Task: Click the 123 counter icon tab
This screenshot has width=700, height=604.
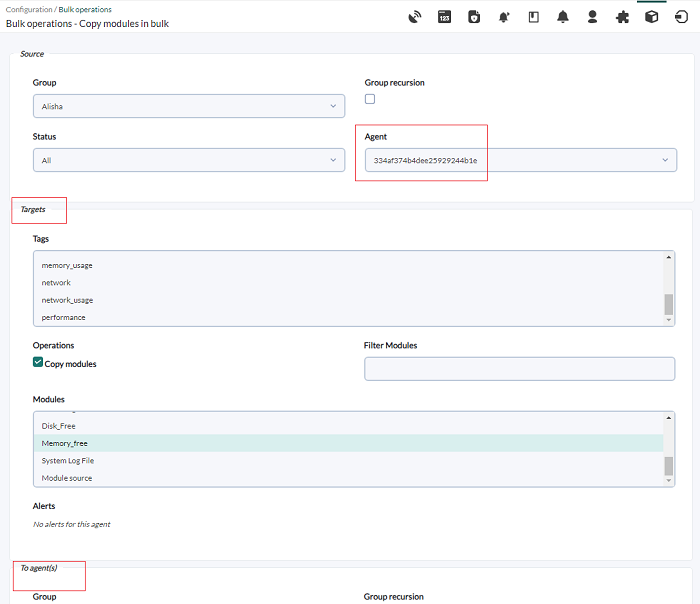Action: (444, 17)
